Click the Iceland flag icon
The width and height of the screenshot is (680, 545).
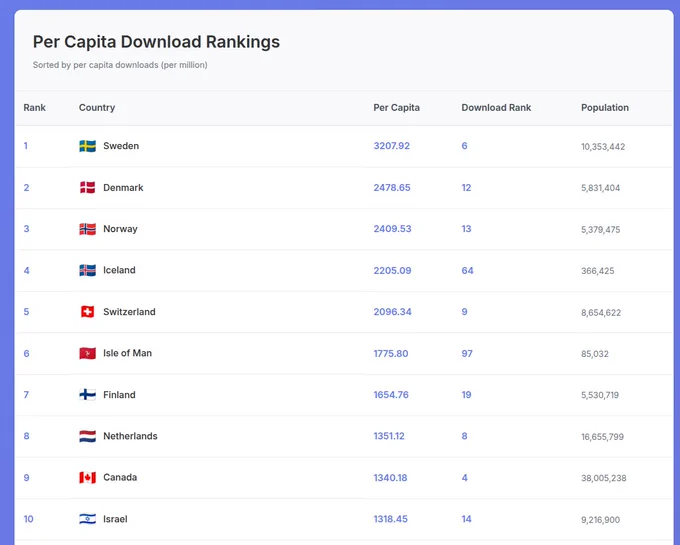pyautogui.click(x=87, y=271)
